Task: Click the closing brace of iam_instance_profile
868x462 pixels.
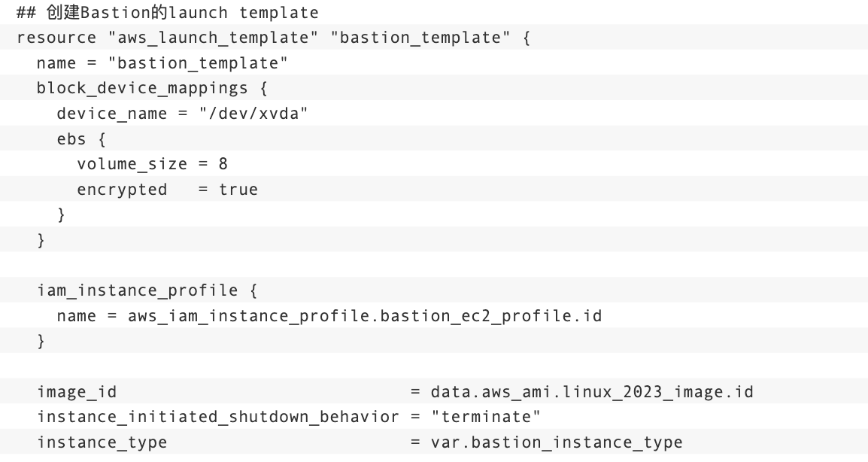Action: pyautogui.click(x=41, y=342)
